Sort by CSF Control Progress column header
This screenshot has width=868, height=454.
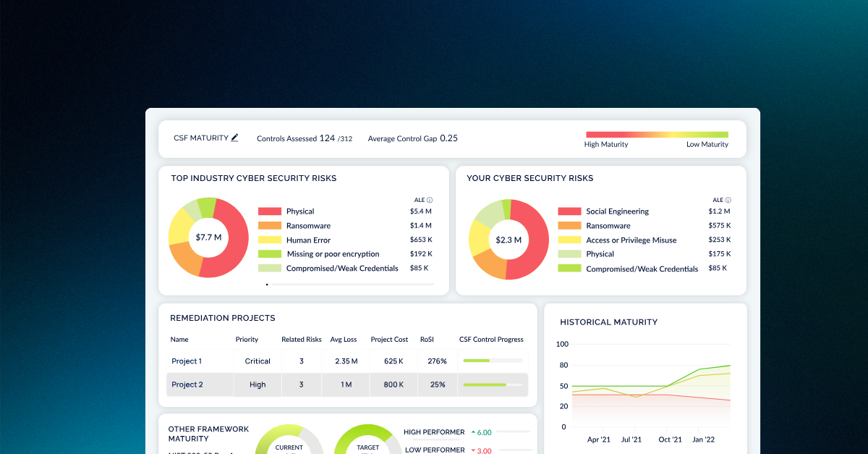pyautogui.click(x=491, y=340)
